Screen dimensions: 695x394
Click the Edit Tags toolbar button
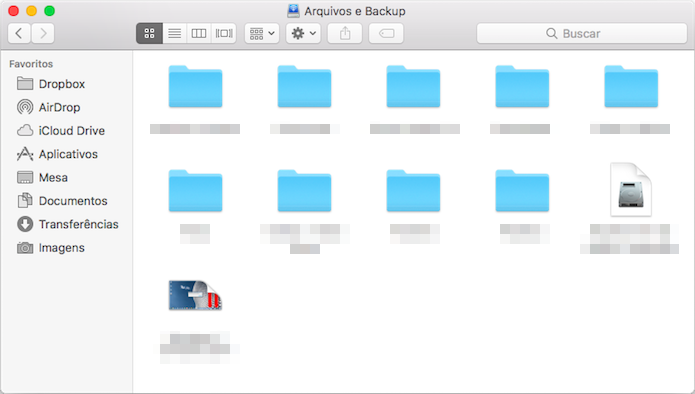tap(386, 33)
